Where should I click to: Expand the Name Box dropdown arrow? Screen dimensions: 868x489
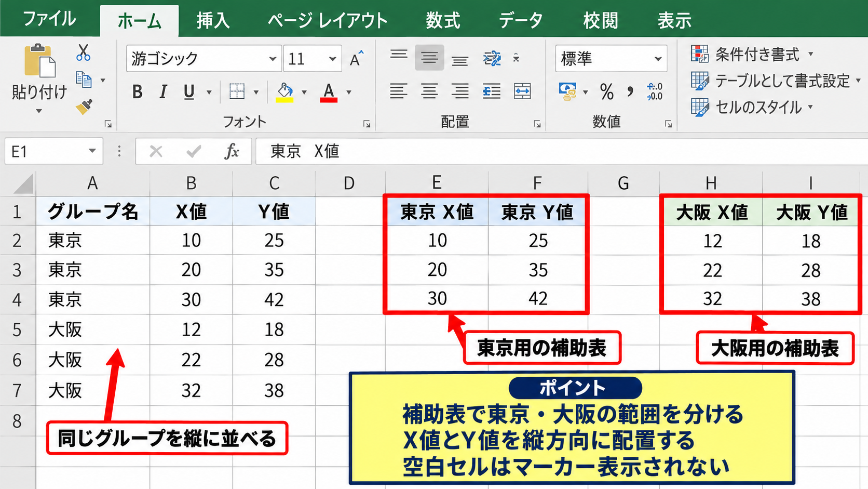click(92, 151)
